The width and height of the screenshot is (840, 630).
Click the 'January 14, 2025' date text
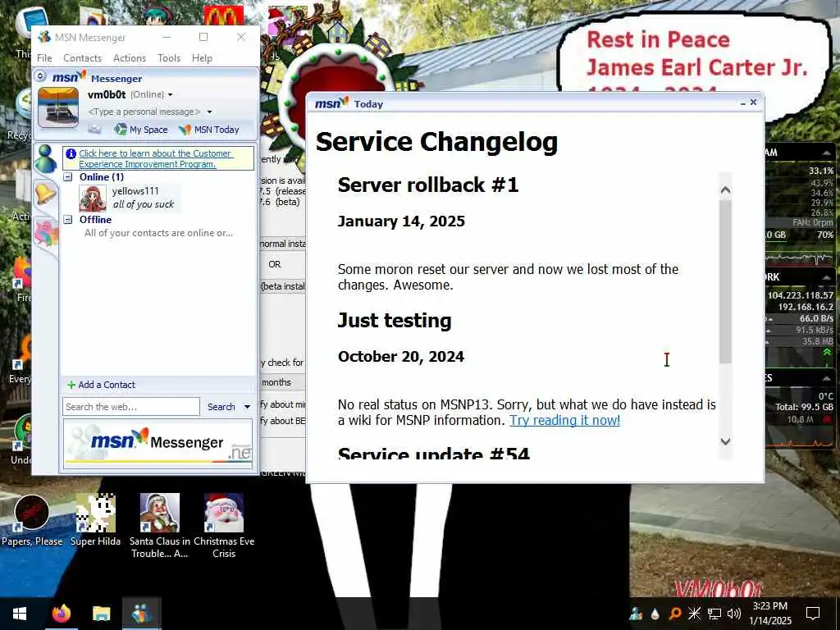pyautogui.click(x=401, y=221)
